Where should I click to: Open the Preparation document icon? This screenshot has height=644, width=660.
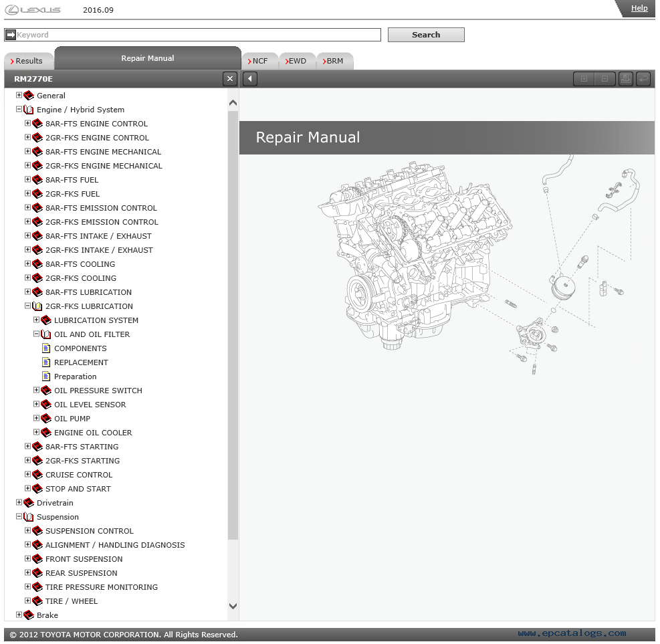pyautogui.click(x=46, y=377)
